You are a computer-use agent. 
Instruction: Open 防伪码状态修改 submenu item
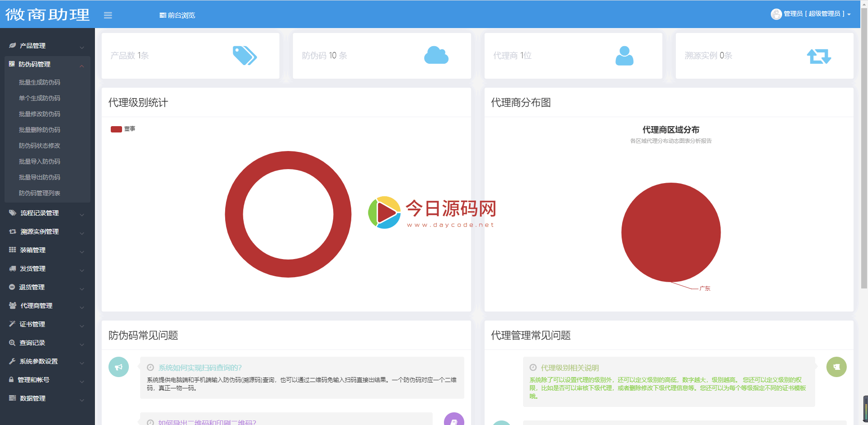(x=39, y=146)
